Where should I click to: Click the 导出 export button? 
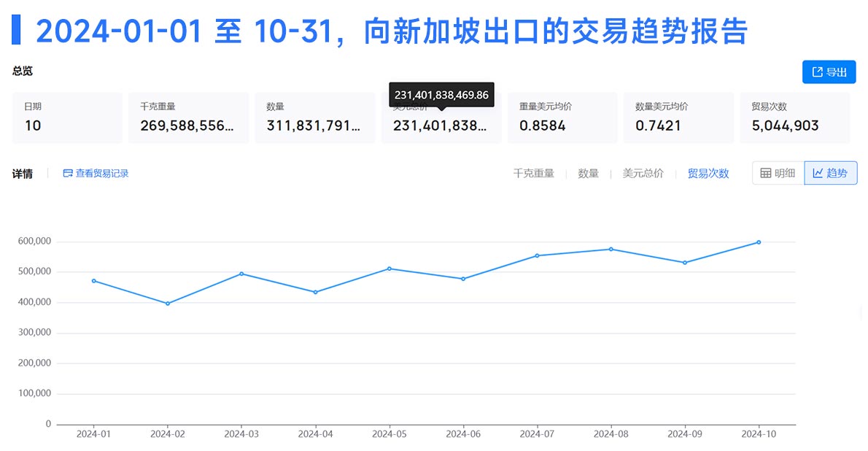point(829,72)
